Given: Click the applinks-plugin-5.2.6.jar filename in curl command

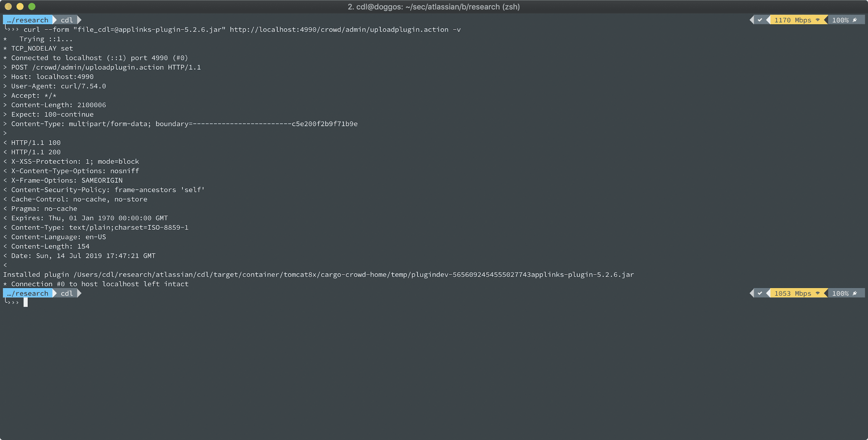Looking at the screenshot, I should [170, 30].
